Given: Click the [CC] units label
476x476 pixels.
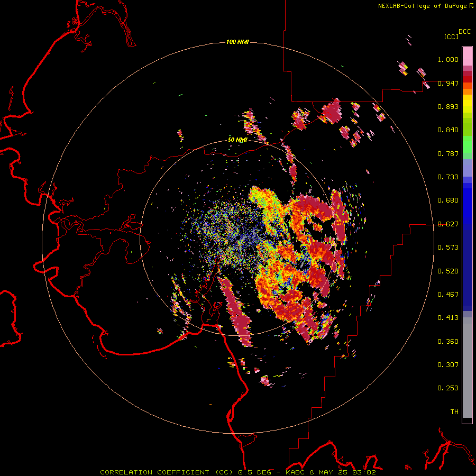Looking at the screenshot, I should click(x=452, y=36).
